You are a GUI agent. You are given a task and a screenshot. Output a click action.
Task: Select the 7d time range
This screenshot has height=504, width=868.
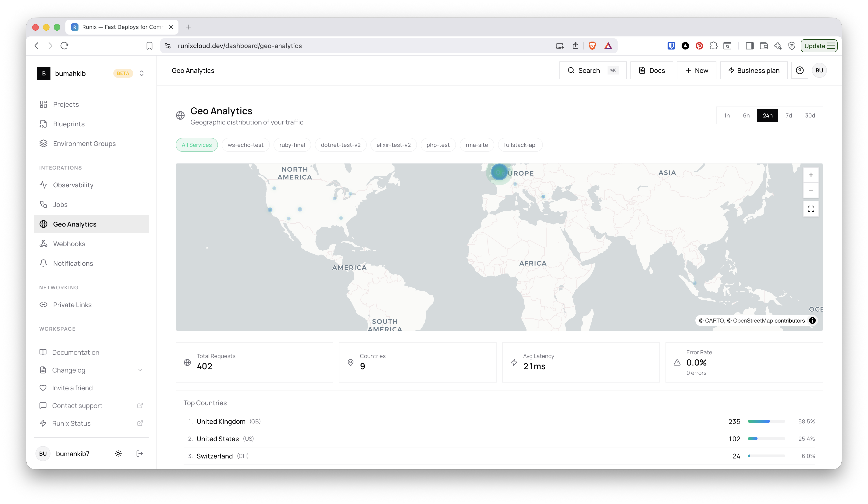click(788, 115)
